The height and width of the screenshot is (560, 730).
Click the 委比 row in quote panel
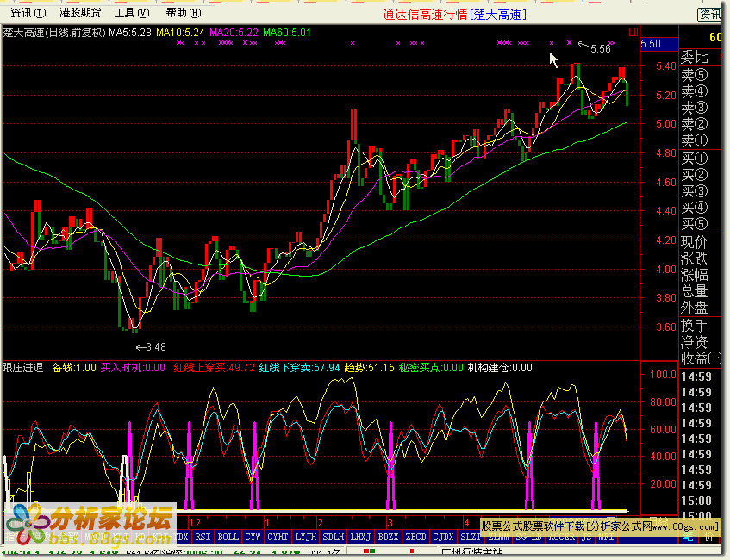[x=701, y=57]
